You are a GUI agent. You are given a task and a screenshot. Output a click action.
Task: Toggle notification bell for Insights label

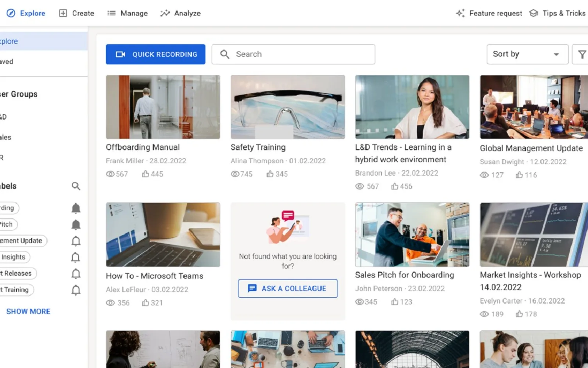pyautogui.click(x=76, y=257)
